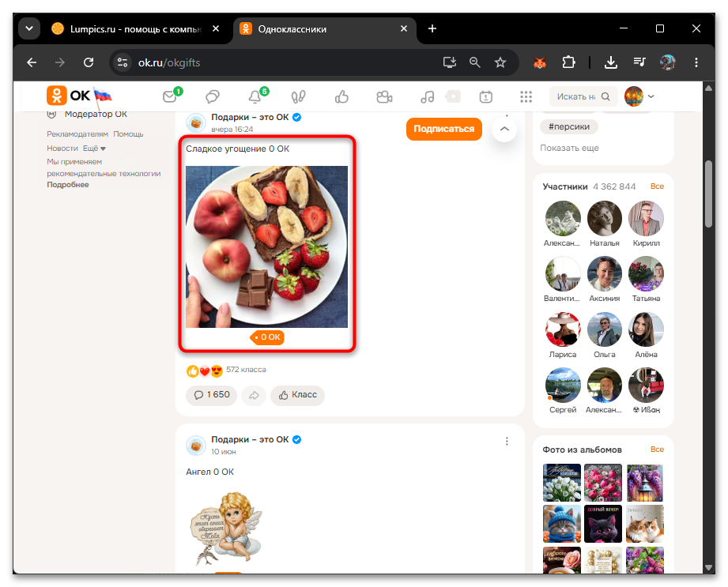Screen dimensions: 728x587
Task: Reload the ok.ru page
Action: [x=89, y=62]
